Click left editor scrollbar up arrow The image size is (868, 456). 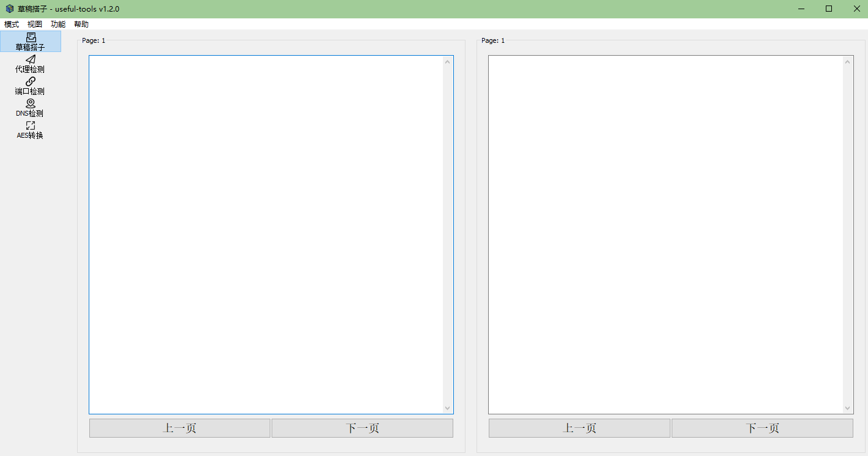(448, 61)
